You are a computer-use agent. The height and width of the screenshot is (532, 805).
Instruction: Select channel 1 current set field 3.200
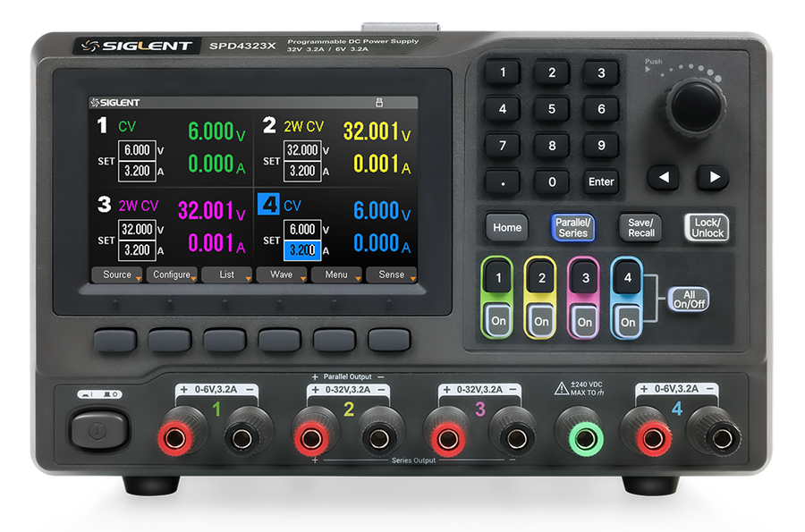click(137, 171)
